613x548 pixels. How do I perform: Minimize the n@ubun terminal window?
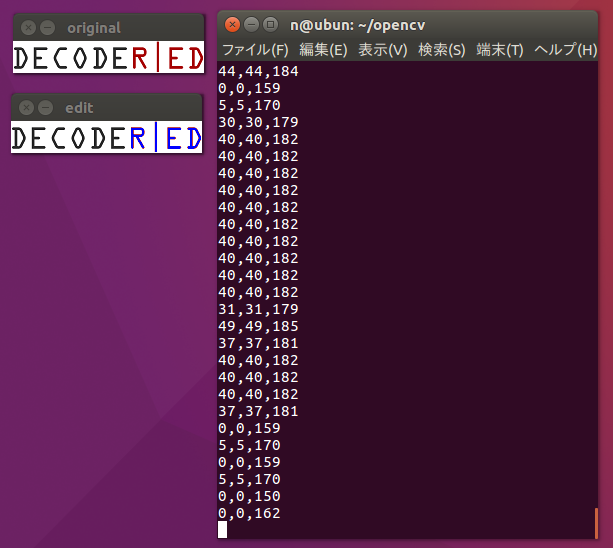(251, 24)
